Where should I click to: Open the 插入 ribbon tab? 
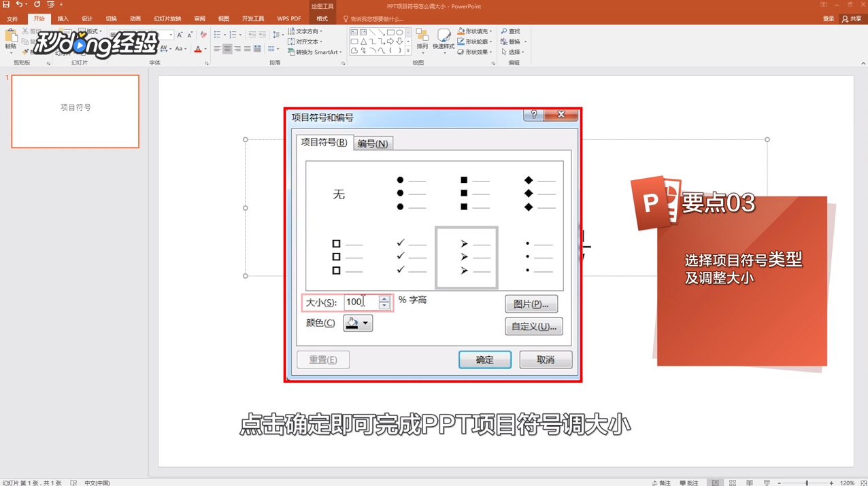click(63, 18)
